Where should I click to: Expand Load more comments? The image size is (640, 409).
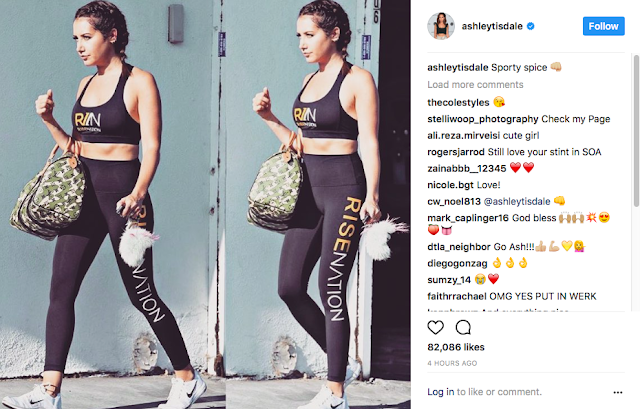(475, 84)
